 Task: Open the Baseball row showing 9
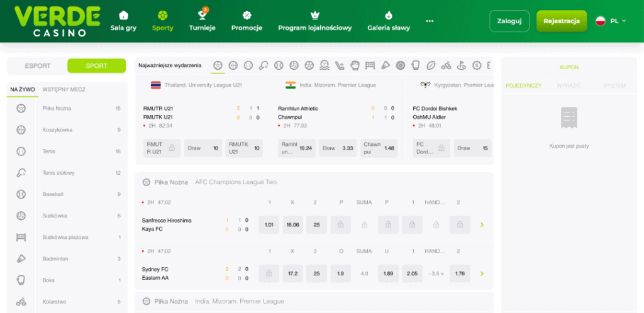tap(67, 194)
